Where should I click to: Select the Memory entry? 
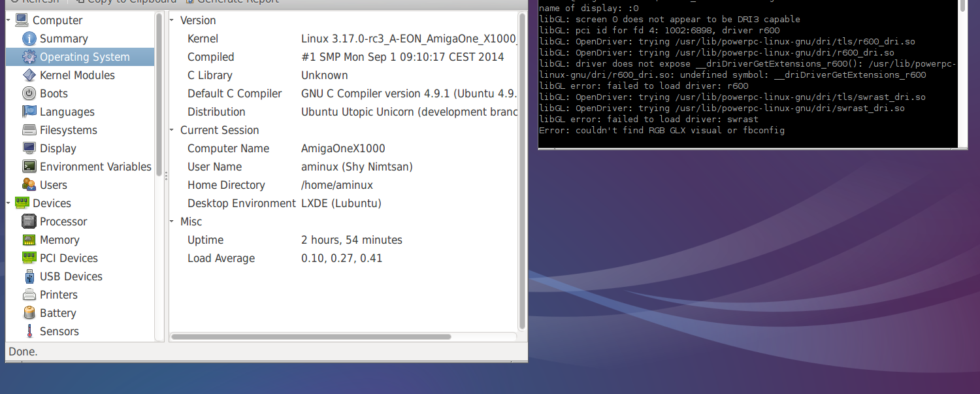[59, 240]
